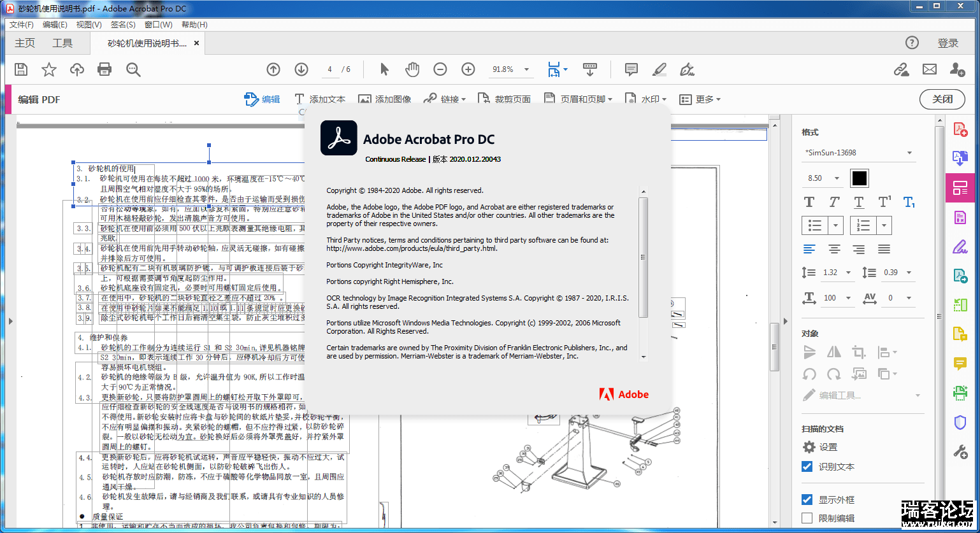The height and width of the screenshot is (533, 980).
Task: Align text right
Action: 859,249
